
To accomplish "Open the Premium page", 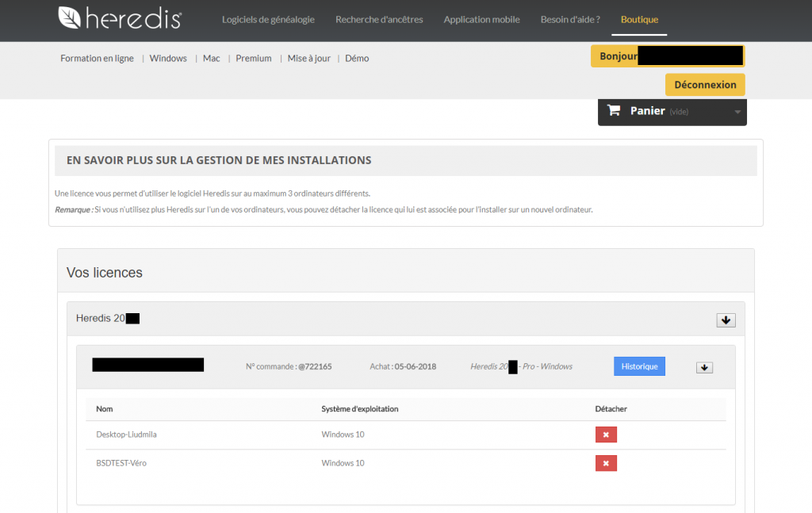I will coord(253,58).
